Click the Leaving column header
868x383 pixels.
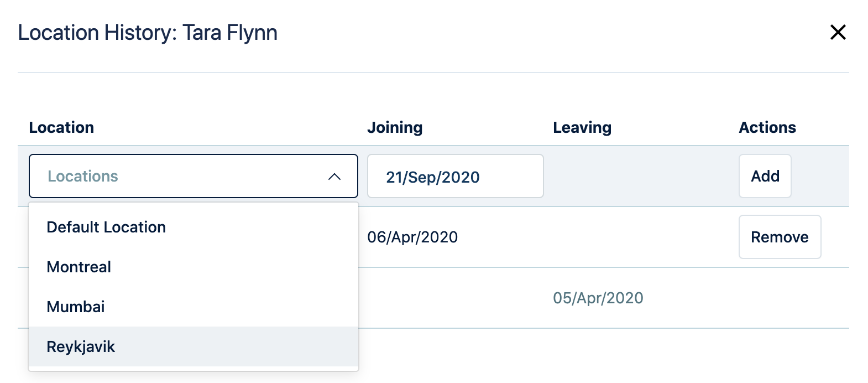pos(582,127)
